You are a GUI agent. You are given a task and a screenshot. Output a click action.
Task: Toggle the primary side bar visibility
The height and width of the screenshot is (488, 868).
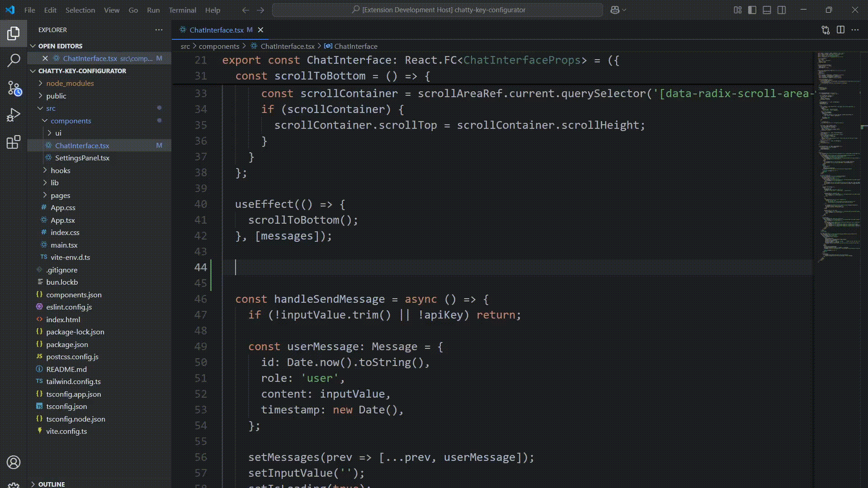tap(752, 10)
